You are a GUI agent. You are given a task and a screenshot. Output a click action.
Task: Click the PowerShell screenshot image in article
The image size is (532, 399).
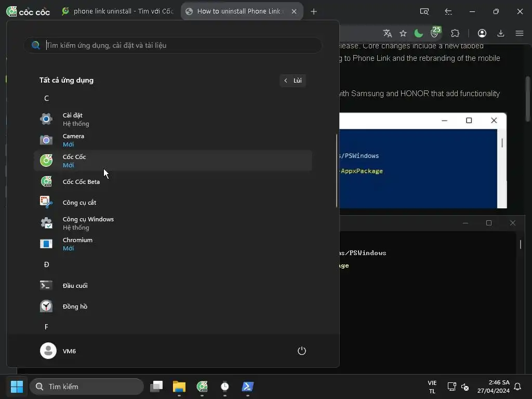click(423, 161)
